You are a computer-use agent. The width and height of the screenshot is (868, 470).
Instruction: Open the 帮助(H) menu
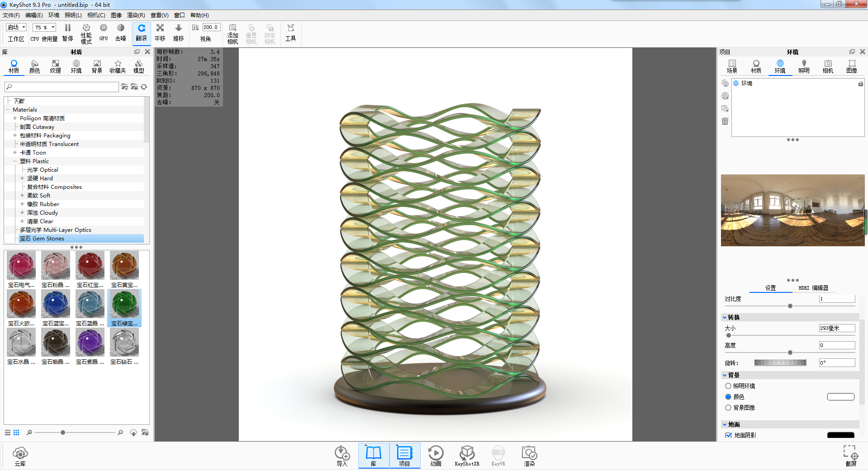(x=199, y=15)
